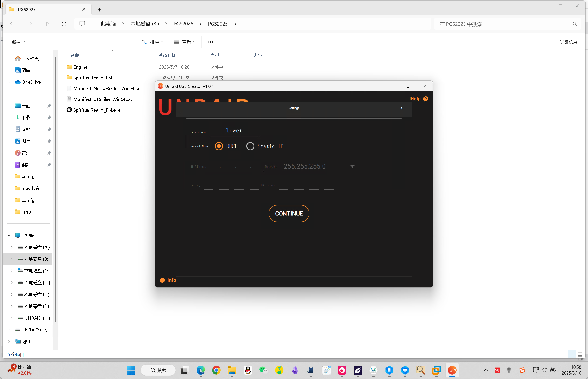Select DHCP network mode
This screenshot has height=379, width=588.
(x=219, y=146)
